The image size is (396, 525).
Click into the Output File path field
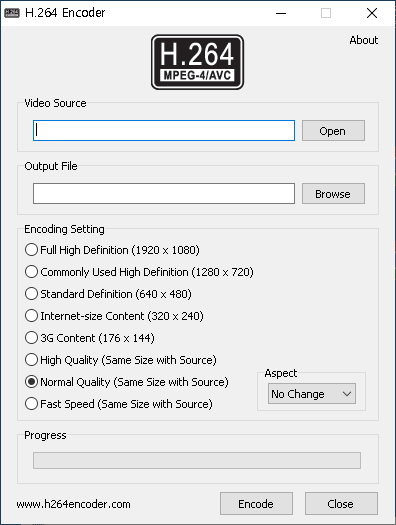pos(164,194)
